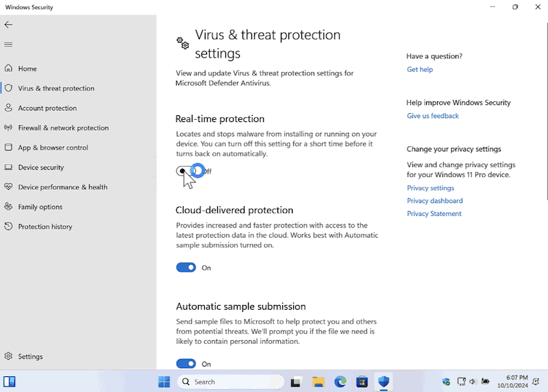Click the Virus & threat protection shield icon
The image size is (548, 392).
(x=8, y=88)
